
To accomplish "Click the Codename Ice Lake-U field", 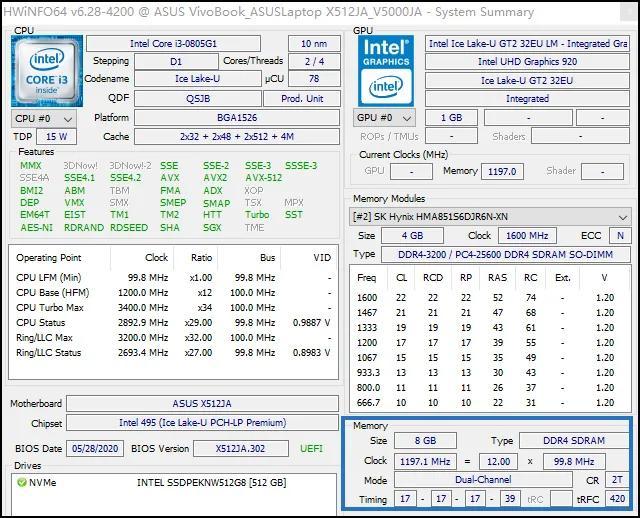I will [198, 79].
